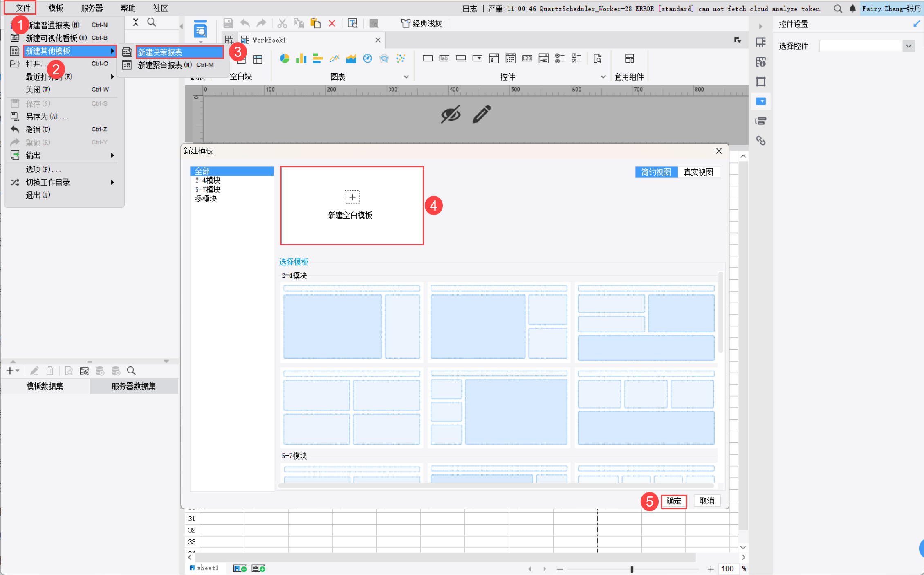Click the notification bell icon

click(x=853, y=9)
